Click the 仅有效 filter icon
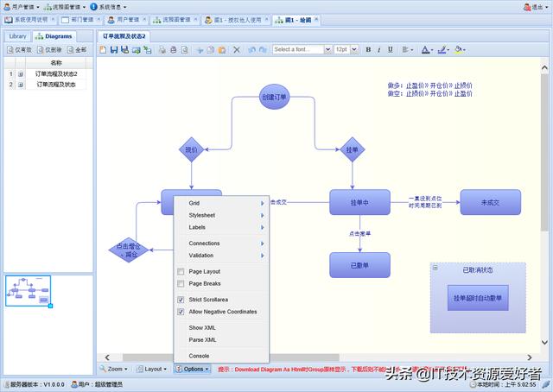553x392 pixels. click(x=10, y=50)
